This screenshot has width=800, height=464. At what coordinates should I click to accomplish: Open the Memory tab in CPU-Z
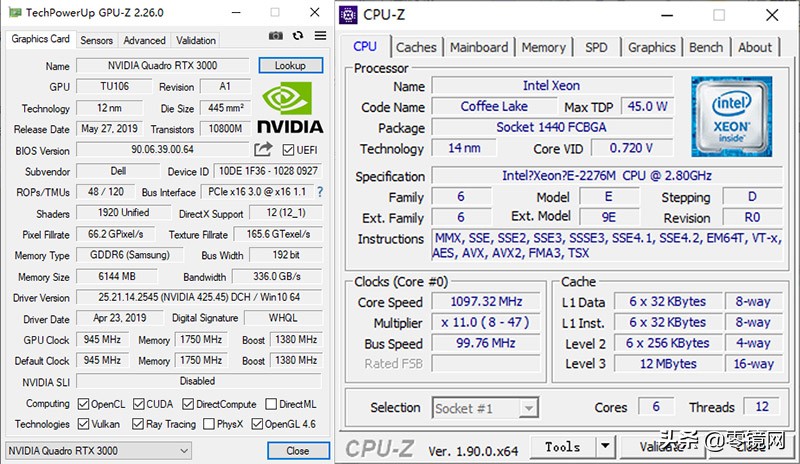pyautogui.click(x=544, y=47)
